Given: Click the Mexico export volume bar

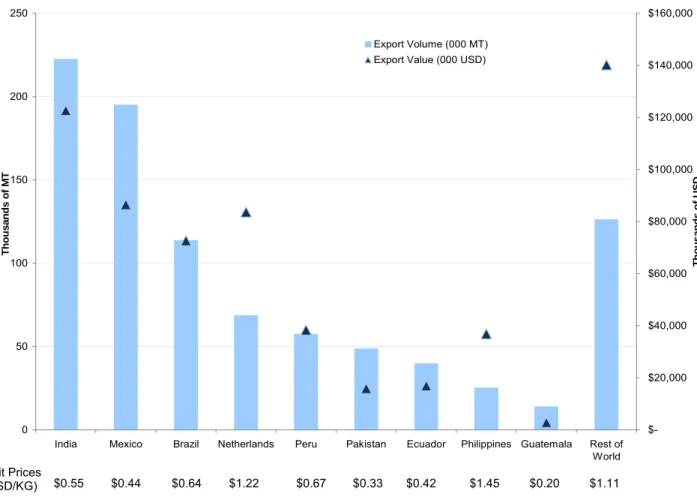Looking at the screenshot, I should (x=126, y=267).
